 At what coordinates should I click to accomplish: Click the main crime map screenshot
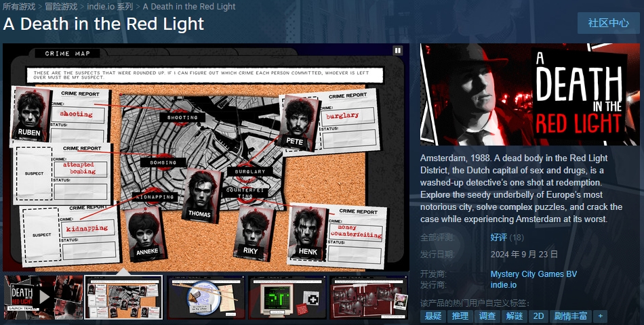[x=206, y=158]
